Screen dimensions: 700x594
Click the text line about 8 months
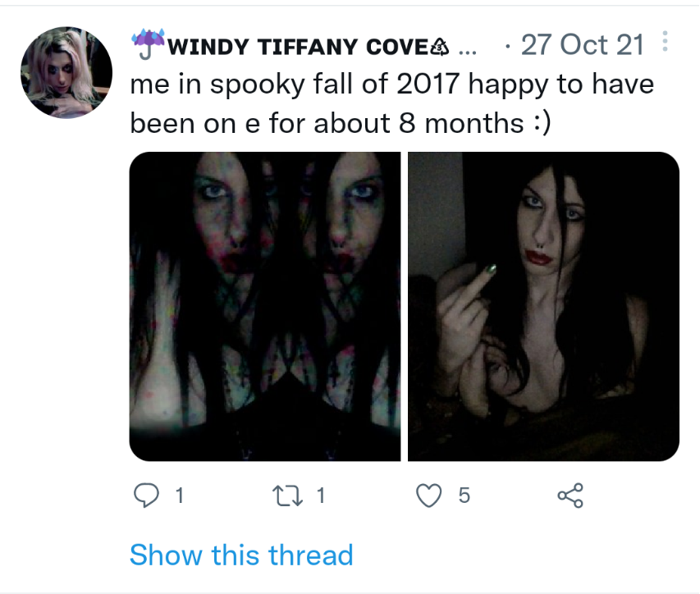point(341,124)
